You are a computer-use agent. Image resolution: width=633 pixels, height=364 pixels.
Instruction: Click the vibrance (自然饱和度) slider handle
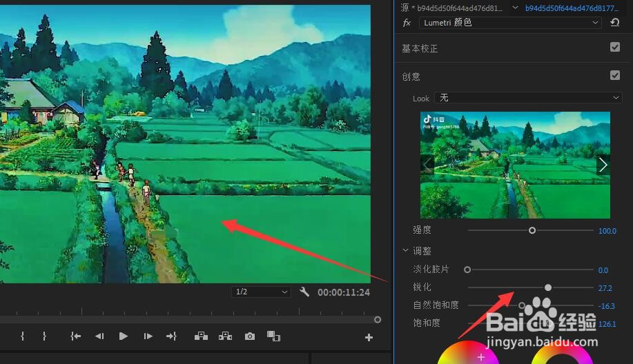click(x=522, y=305)
